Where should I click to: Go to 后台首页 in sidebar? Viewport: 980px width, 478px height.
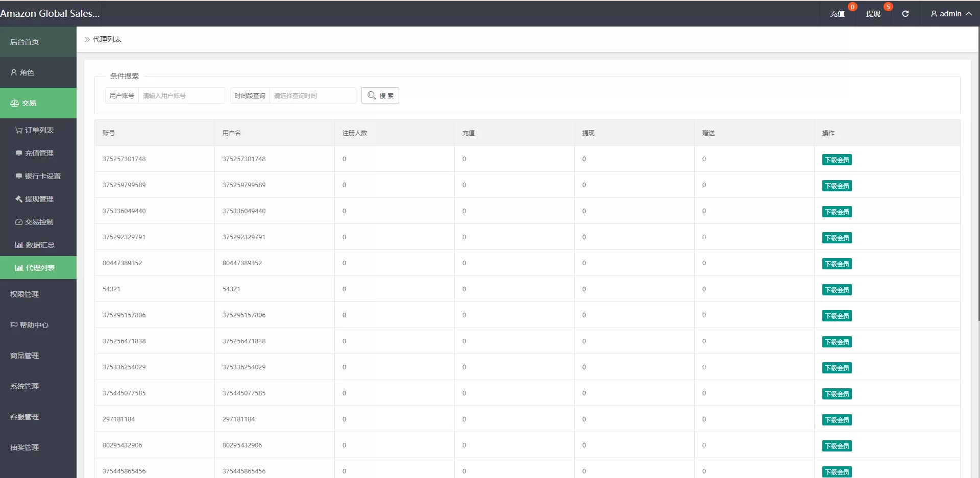pos(38,42)
